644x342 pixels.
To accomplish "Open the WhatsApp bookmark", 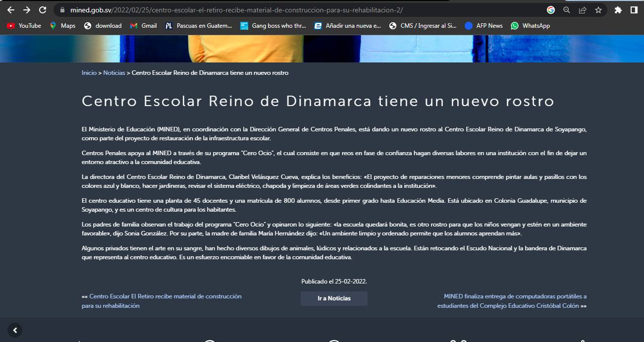I will 530,26.
